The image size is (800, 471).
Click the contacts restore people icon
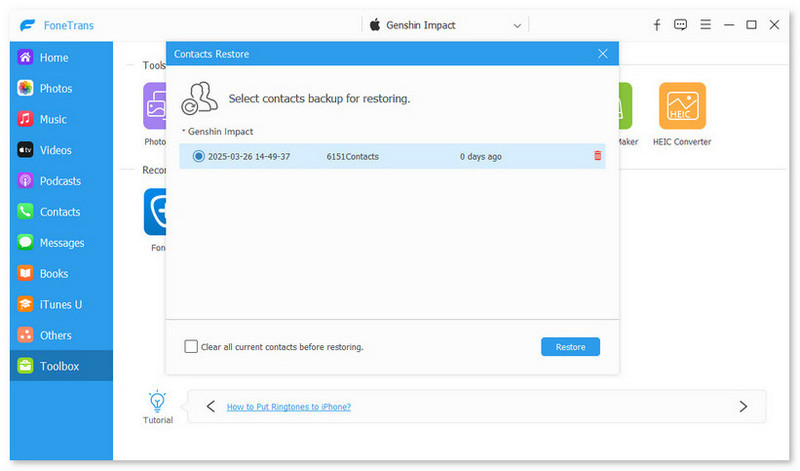pyautogui.click(x=199, y=98)
